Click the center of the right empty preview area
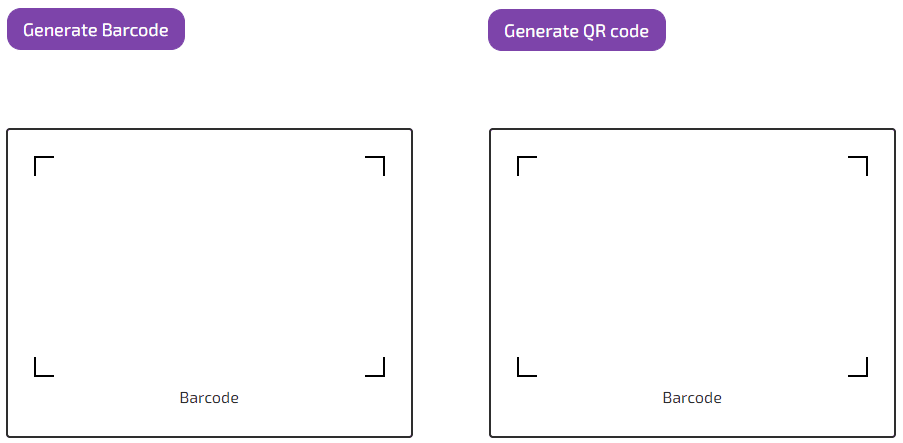The width and height of the screenshot is (903, 443). [x=692, y=266]
